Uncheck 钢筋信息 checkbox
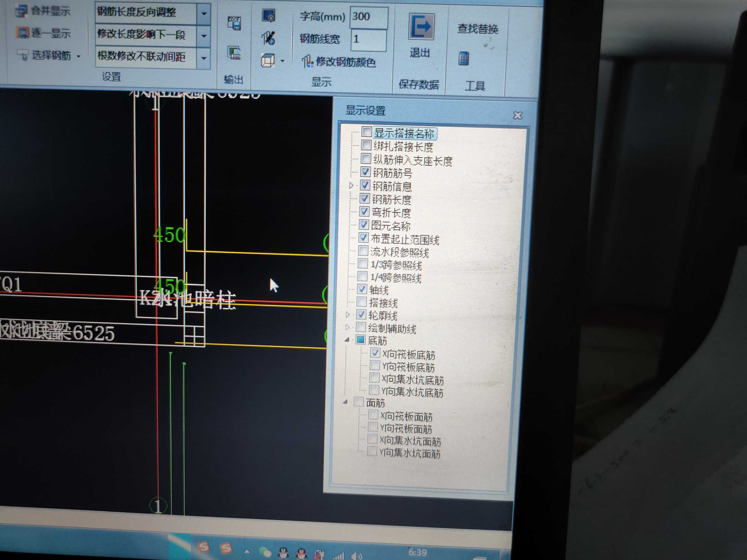The height and width of the screenshot is (560, 747). (365, 185)
